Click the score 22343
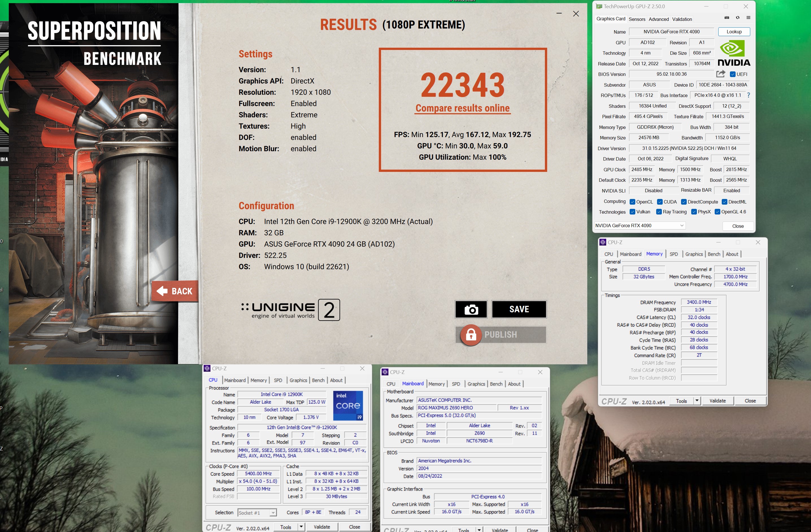 point(462,85)
